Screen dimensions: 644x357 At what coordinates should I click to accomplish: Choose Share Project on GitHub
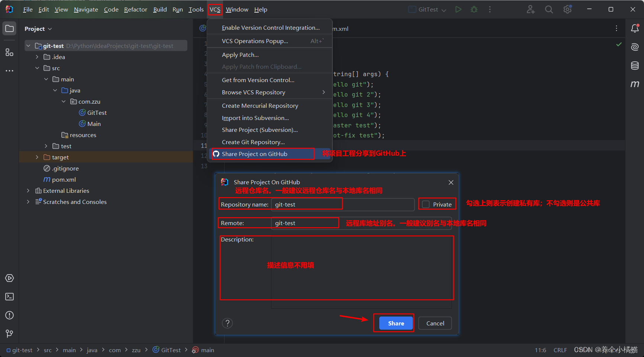[x=269, y=154]
